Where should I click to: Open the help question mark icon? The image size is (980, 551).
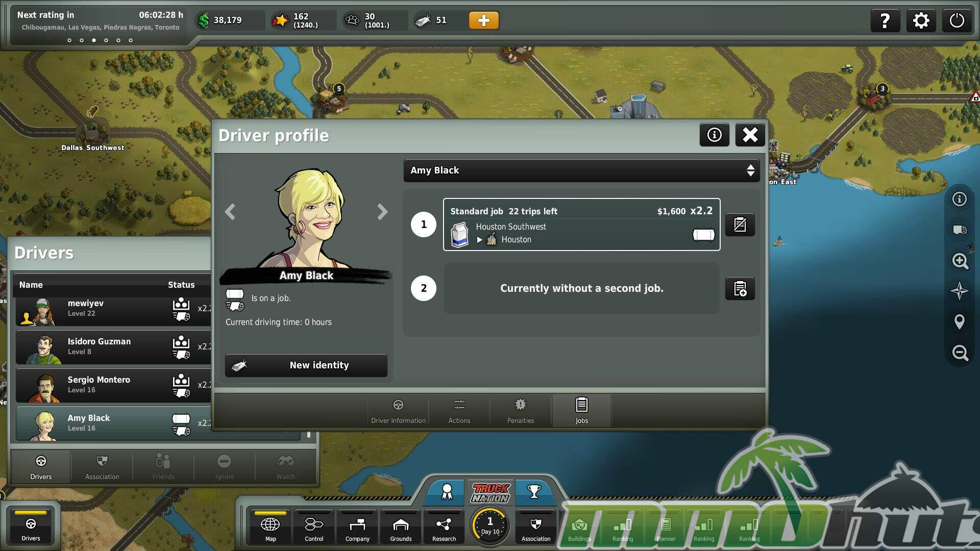[885, 21]
